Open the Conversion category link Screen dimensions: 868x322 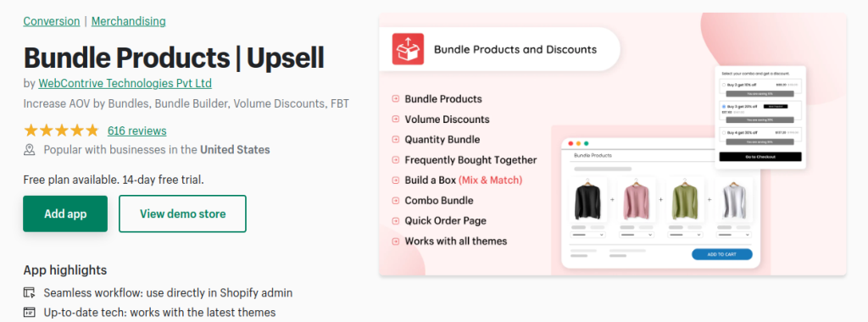52,21
